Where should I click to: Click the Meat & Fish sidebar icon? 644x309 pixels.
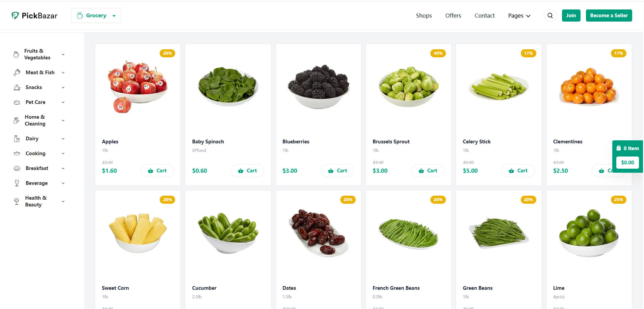click(x=17, y=72)
